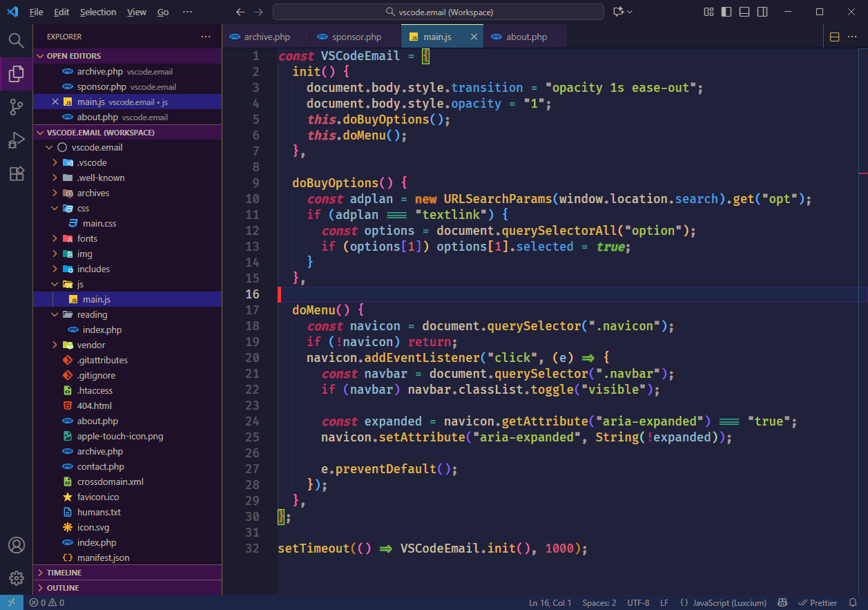Open the Search view in the activity bar
Image resolution: width=868 pixels, height=610 pixels.
pos(16,40)
